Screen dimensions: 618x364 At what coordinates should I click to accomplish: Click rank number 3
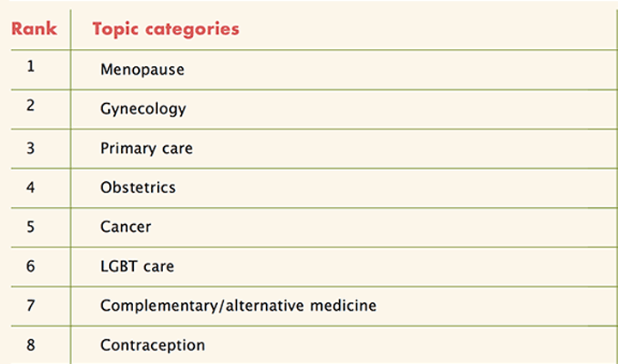31,149
